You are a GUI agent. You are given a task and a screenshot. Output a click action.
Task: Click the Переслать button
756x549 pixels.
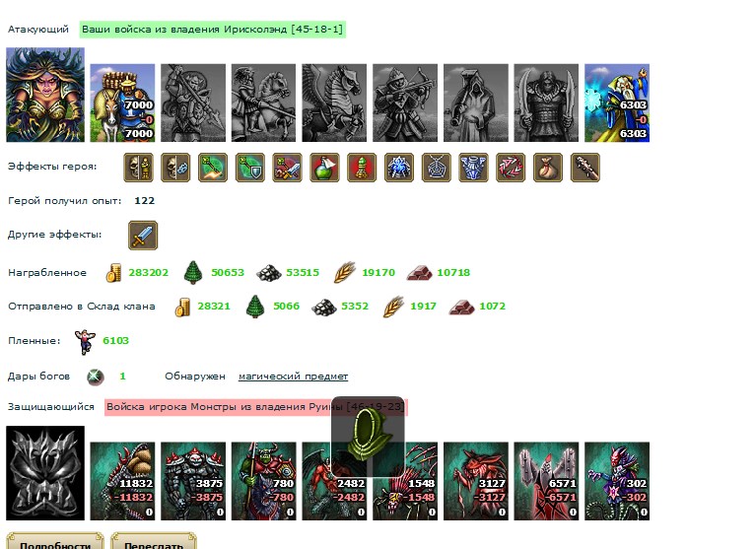point(154,542)
